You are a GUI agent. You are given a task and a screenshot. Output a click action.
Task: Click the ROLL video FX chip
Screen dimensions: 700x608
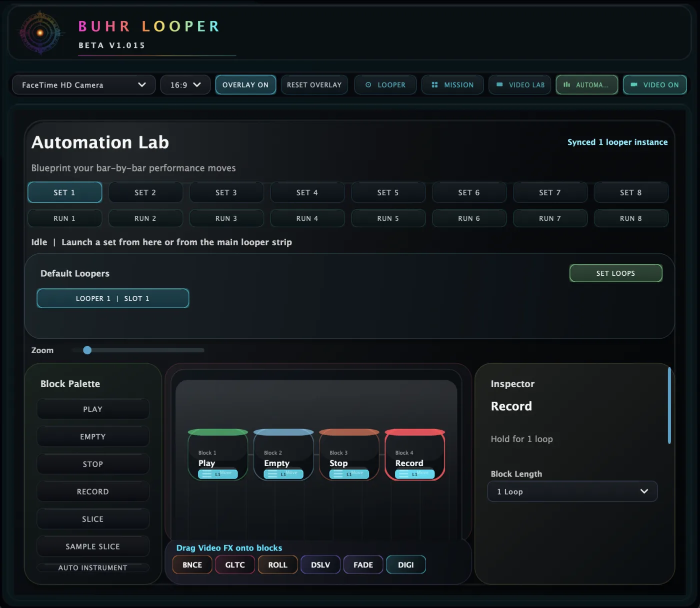point(278,565)
